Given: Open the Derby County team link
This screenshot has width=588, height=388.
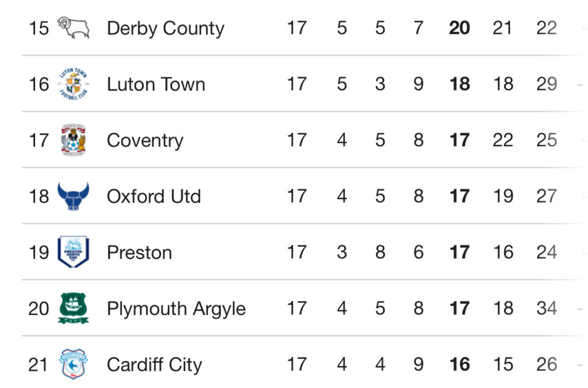Looking at the screenshot, I should click(x=165, y=29).
